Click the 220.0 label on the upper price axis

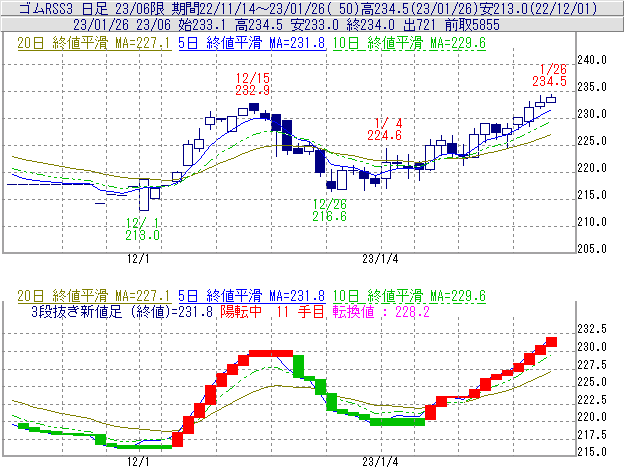pos(592,168)
